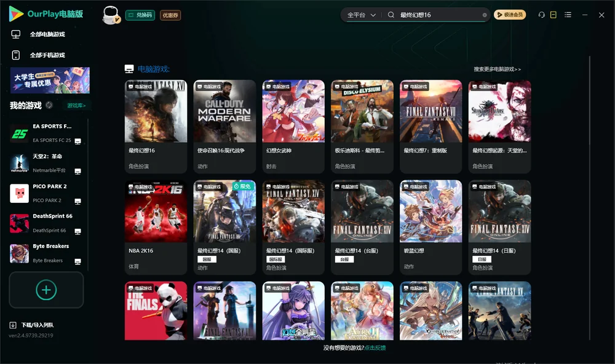Open THE FINALS panda game card
This screenshot has height=364, width=615.
click(156, 311)
